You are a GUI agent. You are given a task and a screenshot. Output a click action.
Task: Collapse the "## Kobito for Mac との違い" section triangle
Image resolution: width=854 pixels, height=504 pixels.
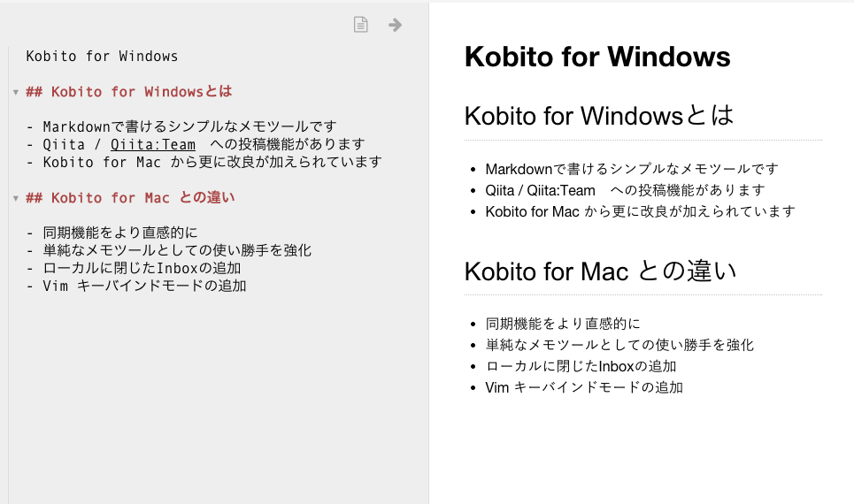tap(16, 199)
